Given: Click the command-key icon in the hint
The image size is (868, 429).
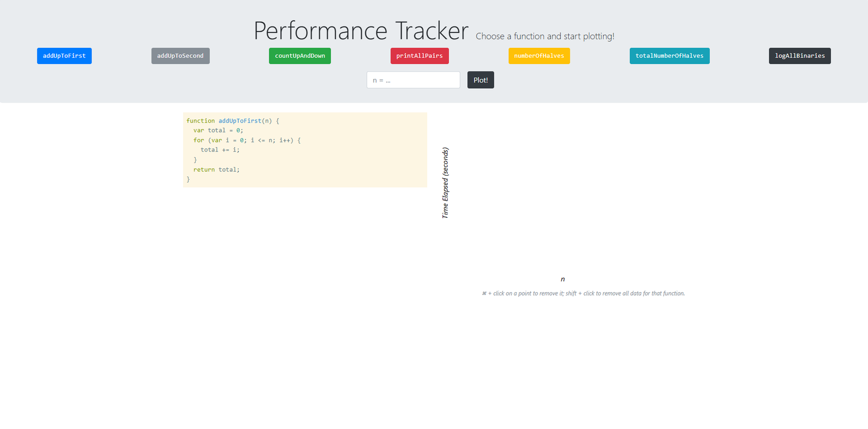Looking at the screenshot, I should (484, 293).
